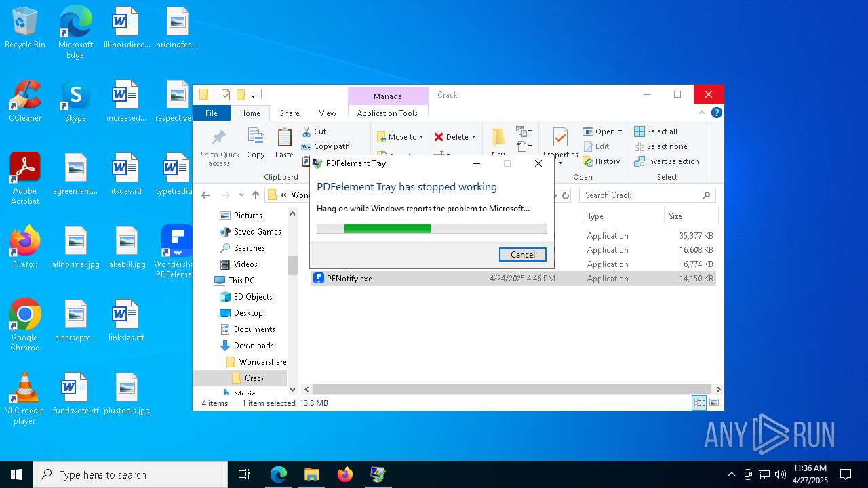Screen dimensions: 868x488
Task: Open Skype desktop shortcut
Action: 75,101
